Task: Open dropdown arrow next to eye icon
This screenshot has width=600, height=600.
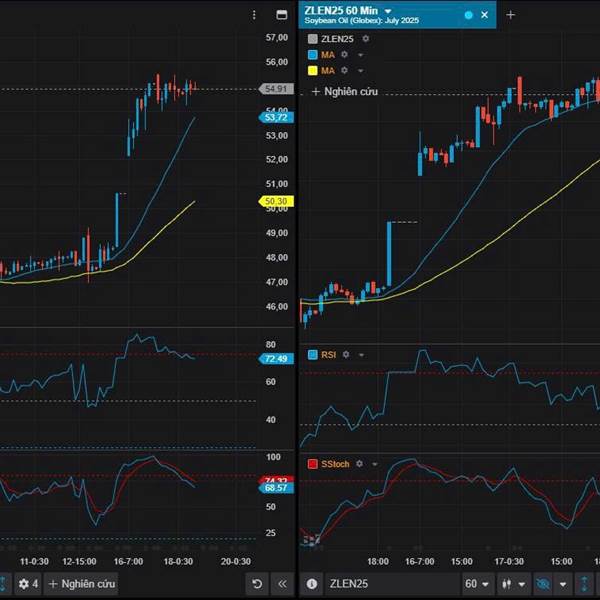Action: tap(563, 584)
